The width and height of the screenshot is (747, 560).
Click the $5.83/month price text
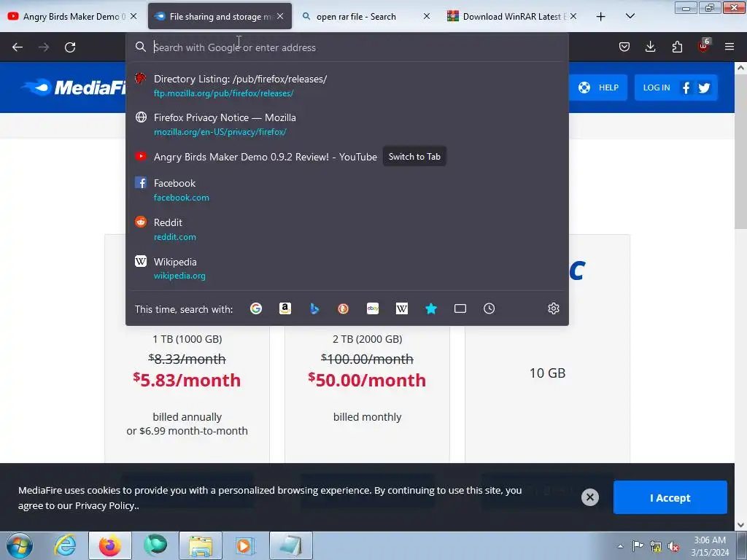click(x=187, y=380)
